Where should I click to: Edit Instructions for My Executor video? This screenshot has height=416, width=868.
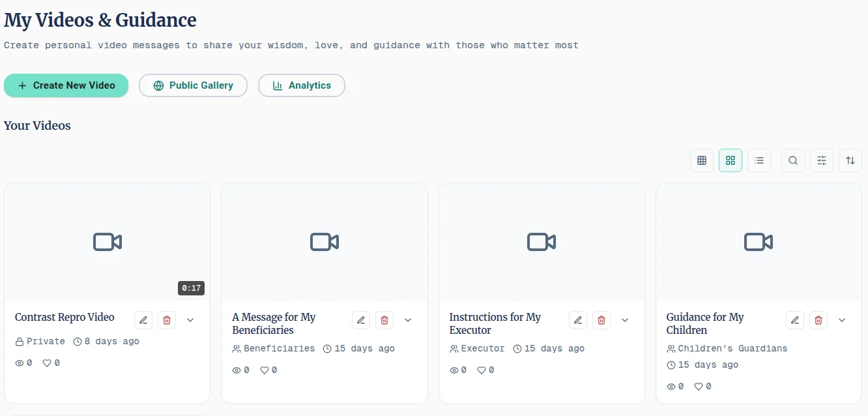pos(578,320)
